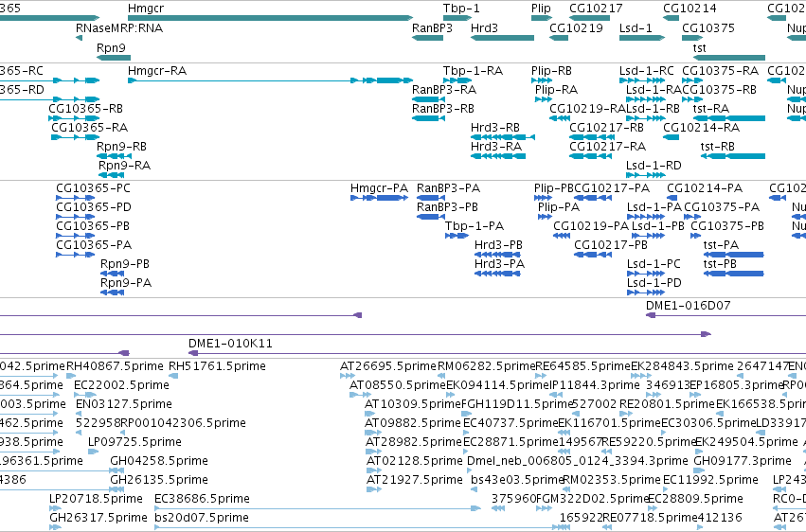Select the CG10214 gene label
The image size is (806, 532).
[x=690, y=9]
